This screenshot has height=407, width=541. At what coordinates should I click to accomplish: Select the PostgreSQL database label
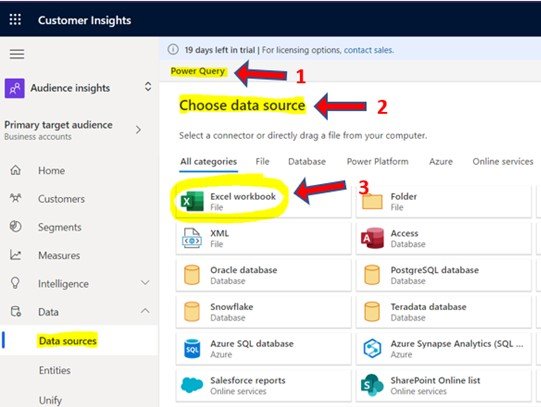[434, 270]
